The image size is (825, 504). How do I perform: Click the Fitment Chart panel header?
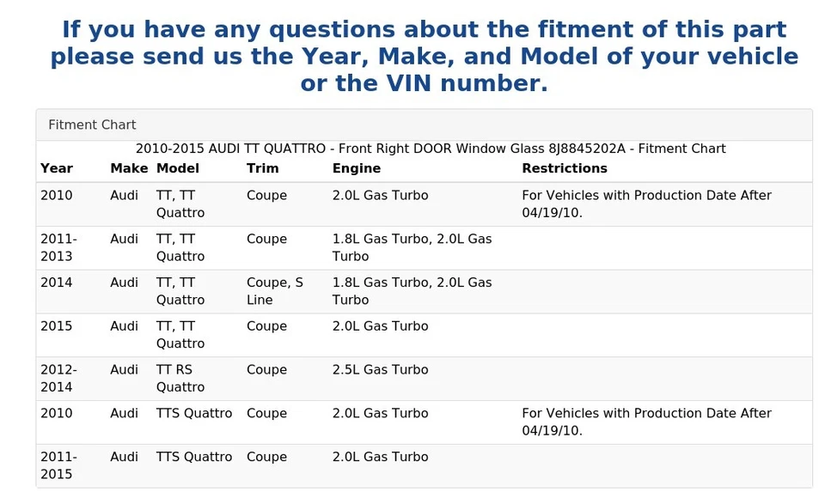[92, 125]
